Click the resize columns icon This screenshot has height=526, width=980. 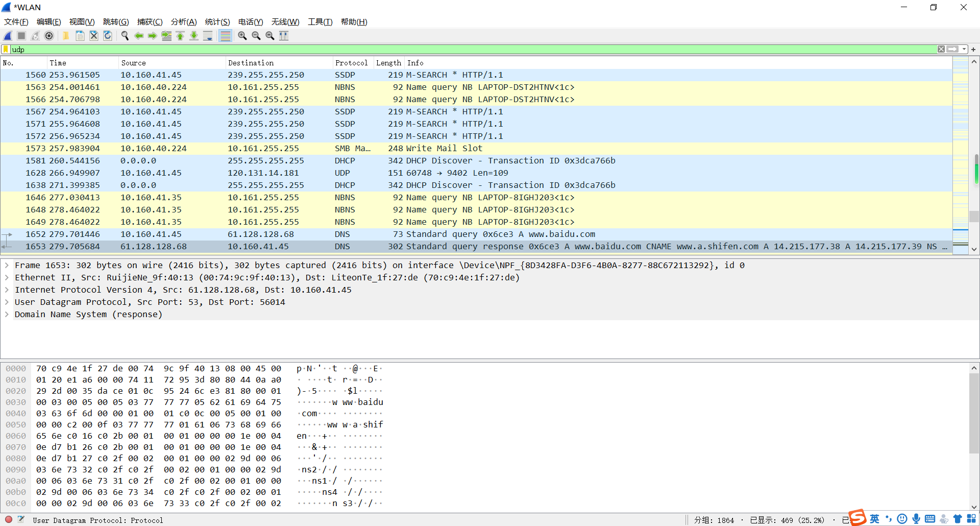pos(284,36)
